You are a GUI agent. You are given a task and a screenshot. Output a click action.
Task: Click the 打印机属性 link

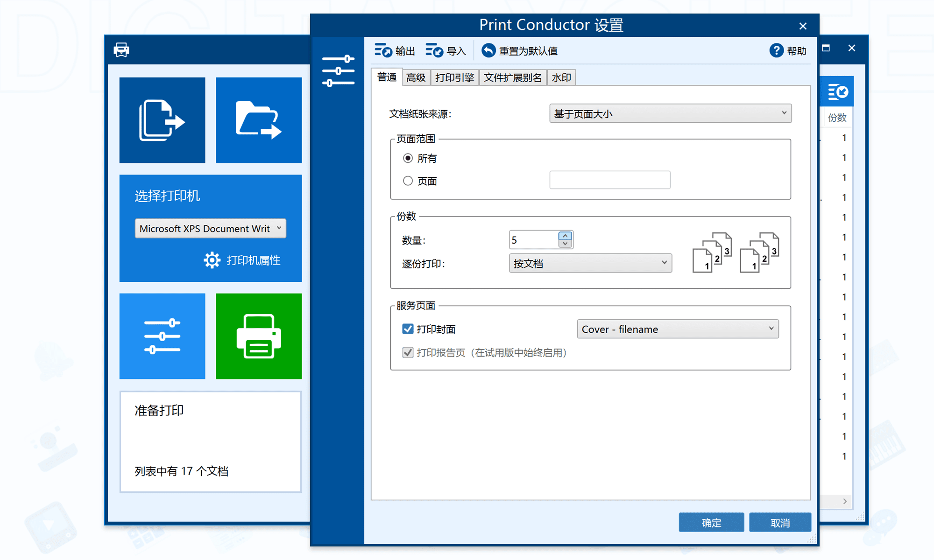click(254, 260)
